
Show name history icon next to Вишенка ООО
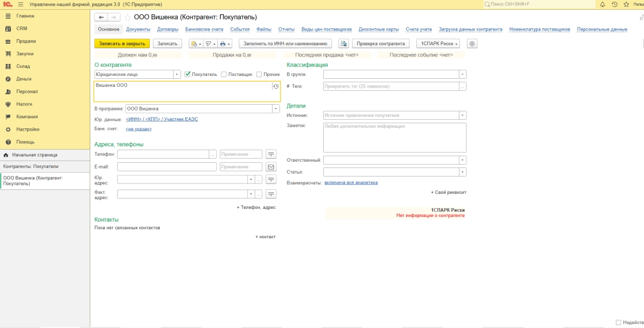click(276, 86)
